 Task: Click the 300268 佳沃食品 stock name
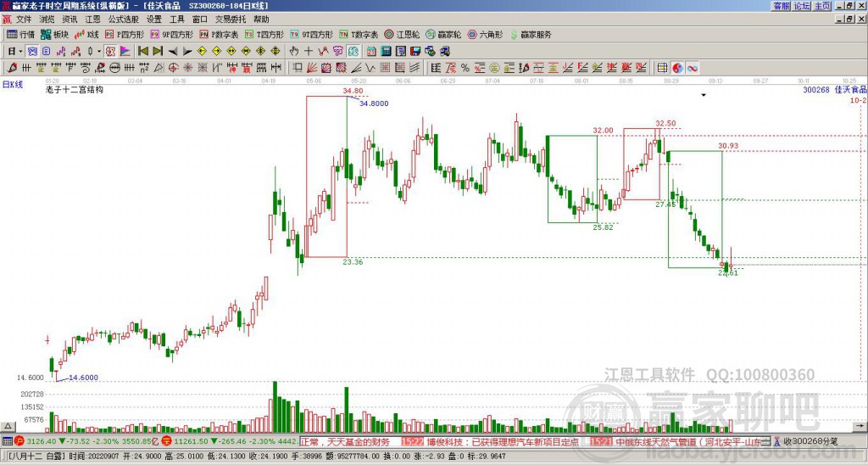[x=834, y=89]
